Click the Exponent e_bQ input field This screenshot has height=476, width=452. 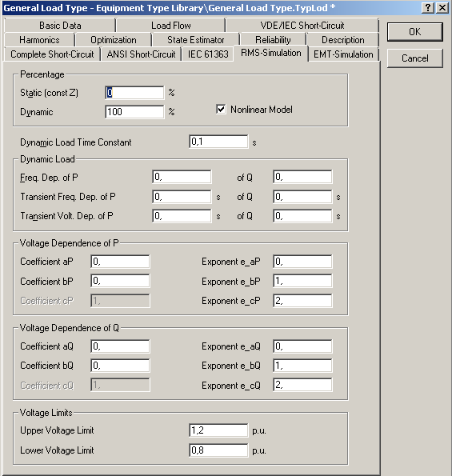pyautogui.click(x=302, y=366)
